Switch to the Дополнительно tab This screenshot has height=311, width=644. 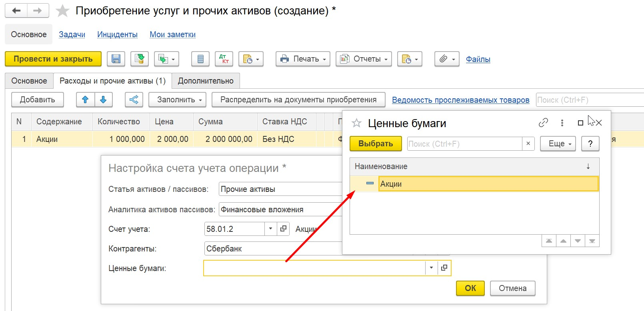[x=206, y=81]
